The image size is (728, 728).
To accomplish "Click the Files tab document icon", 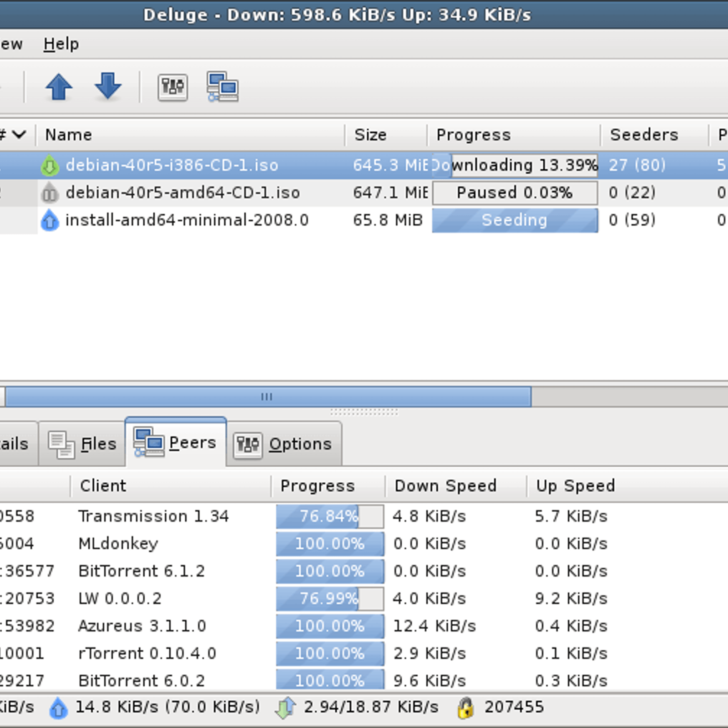I will (x=61, y=445).
